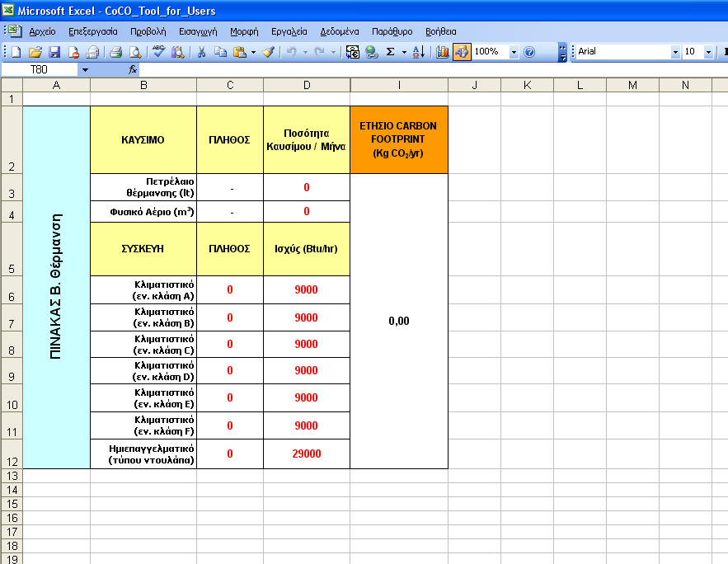
Task: Sort ascending with the A-Z arrow icon
Action: (x=418, y=52)
